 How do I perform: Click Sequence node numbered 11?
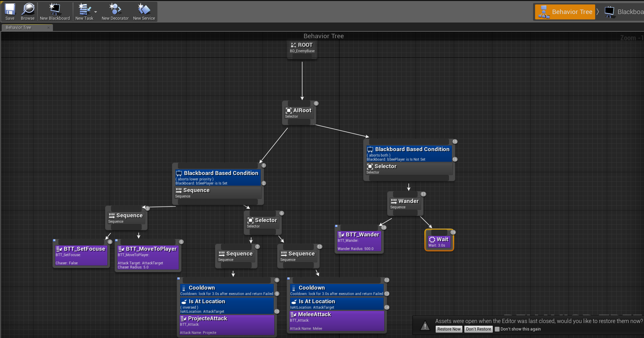(298, 256)
